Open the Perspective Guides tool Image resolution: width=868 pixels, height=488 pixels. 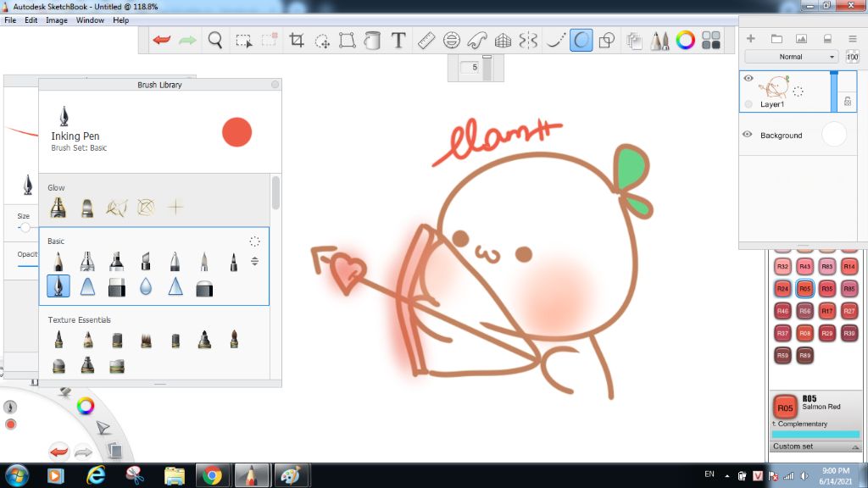(x=503, y=41)
